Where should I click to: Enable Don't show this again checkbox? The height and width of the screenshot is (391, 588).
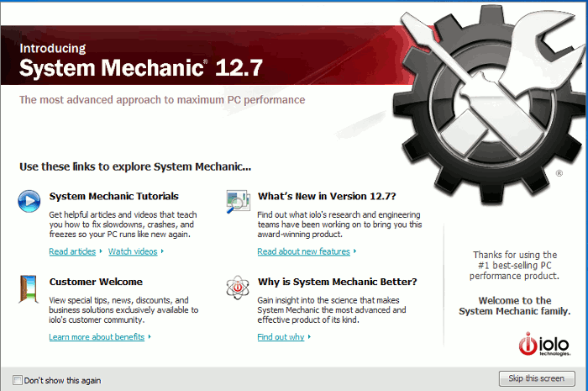tap(18, 380)
